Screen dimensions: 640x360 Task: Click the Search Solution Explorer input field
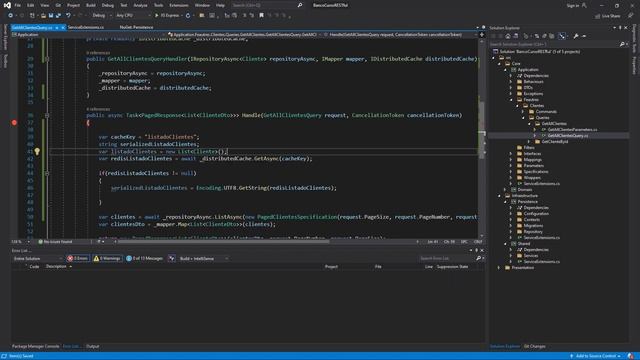(554, 44)
